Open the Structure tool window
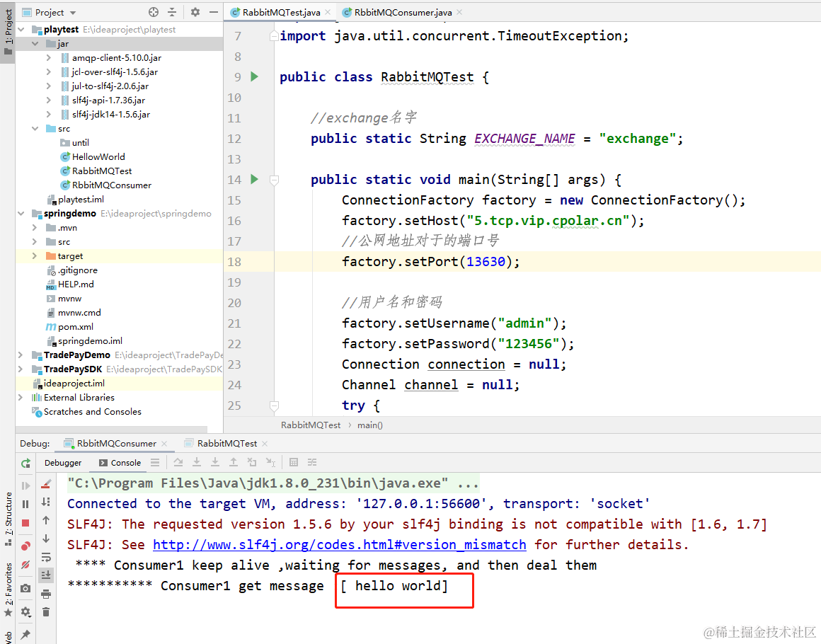Screen dimensions: 821x644 pos(8,519)
